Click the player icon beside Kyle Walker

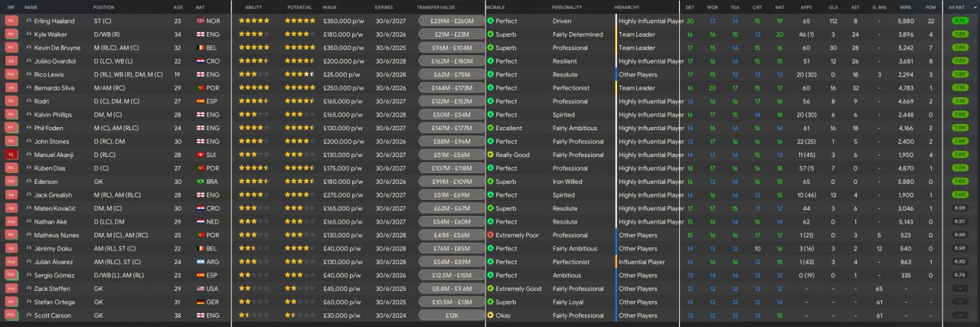click(x=29, y=34)
